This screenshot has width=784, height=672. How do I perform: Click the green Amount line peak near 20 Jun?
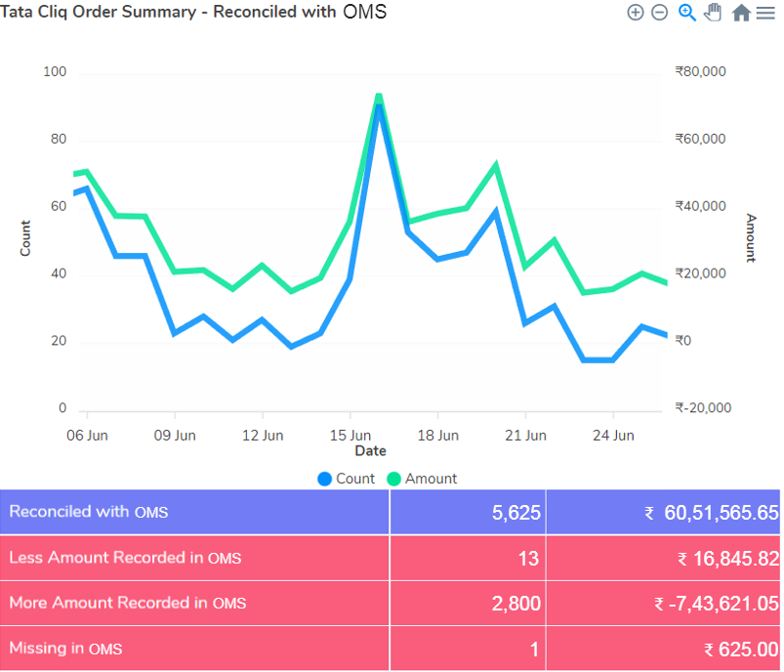496,164
